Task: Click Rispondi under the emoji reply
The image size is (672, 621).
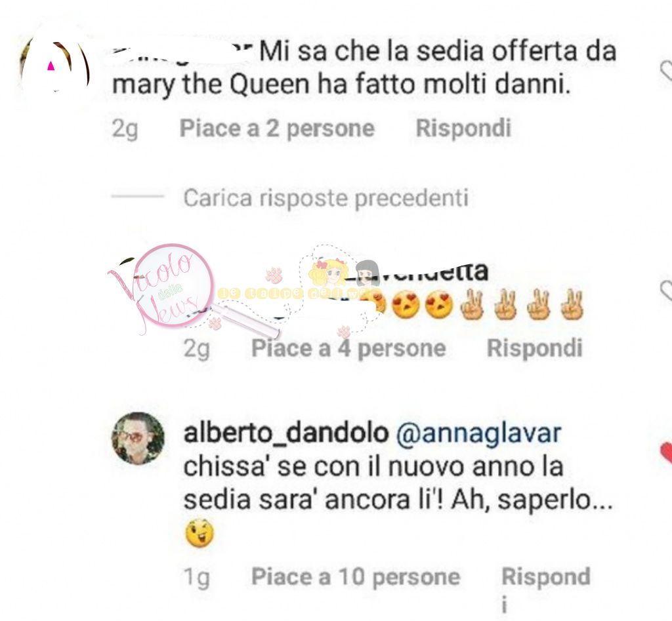Action: [x=534, y=348]
